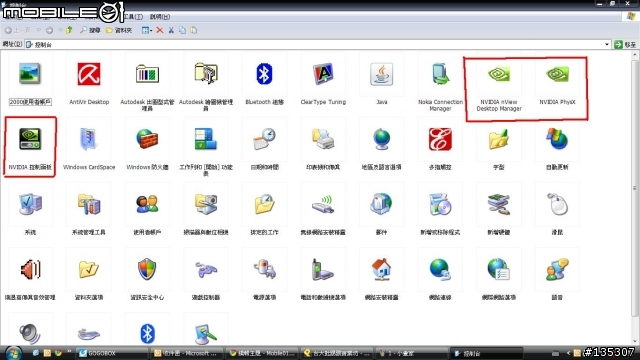This screenshot has width=640, height=360.
Task: Toggle the 資料夾 folders pane button
Action: pyautogui.click(x=119, y=30)
